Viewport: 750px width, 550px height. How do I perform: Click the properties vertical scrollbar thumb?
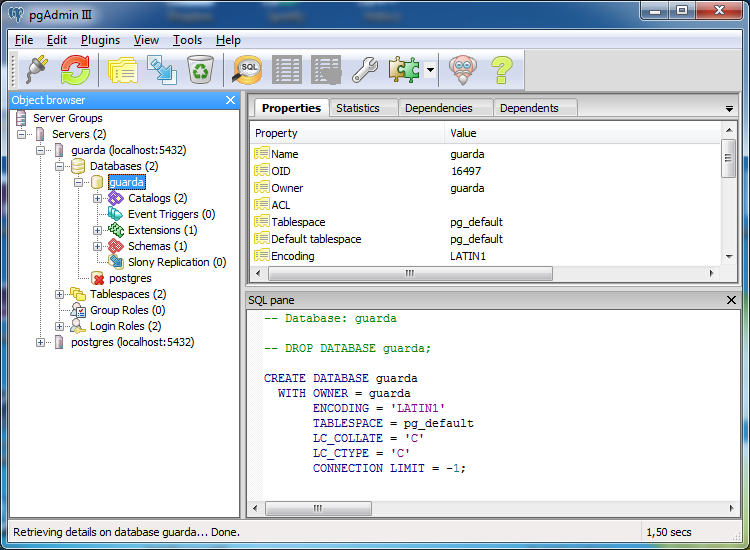point(728,158)
